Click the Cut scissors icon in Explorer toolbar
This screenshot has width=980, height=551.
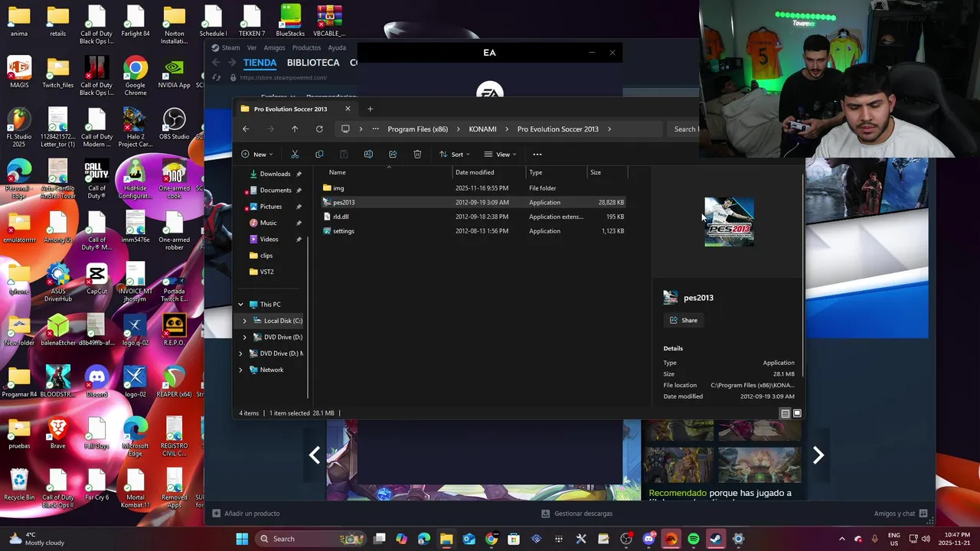click(x=295, y=154)
